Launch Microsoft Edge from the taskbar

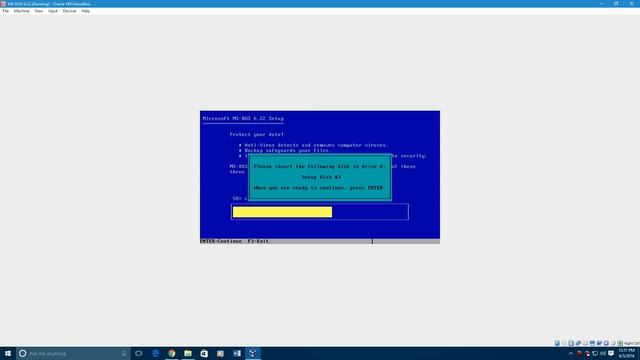[x=156, y=353]
